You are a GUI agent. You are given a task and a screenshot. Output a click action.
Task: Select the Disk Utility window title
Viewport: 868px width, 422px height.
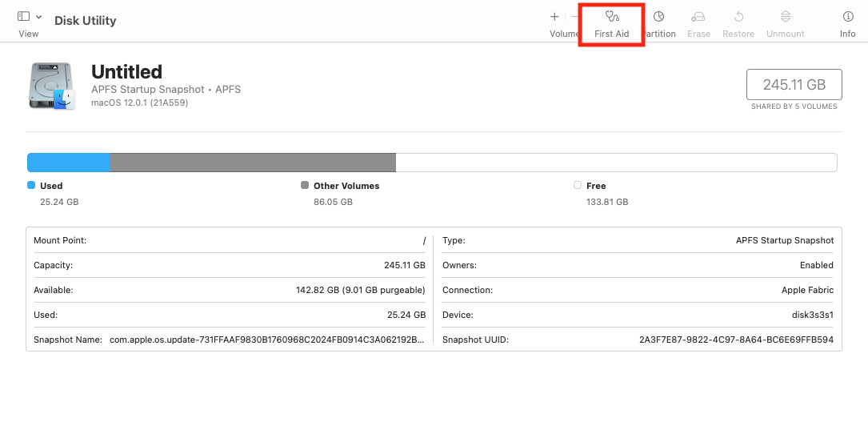pos(86,21)
